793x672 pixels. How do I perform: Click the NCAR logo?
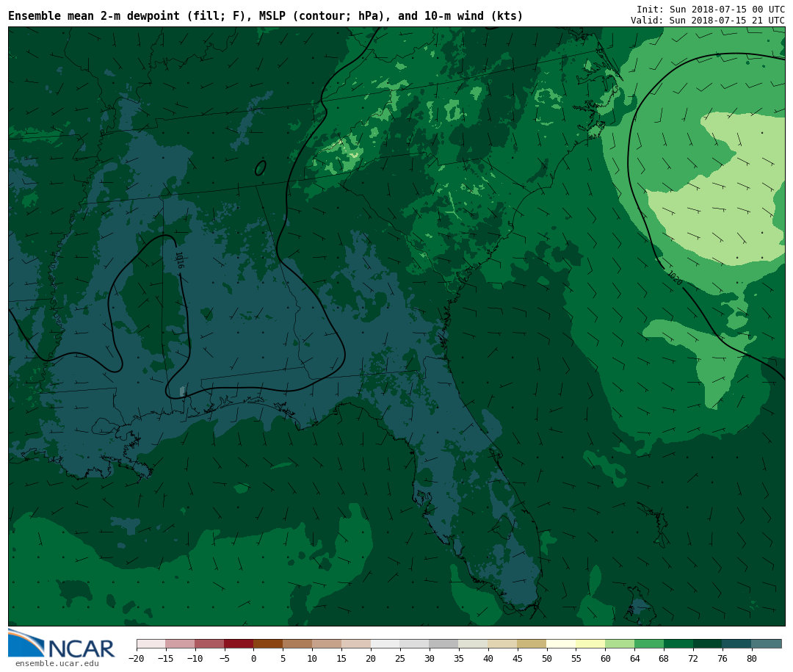click(x=62, y=644)
